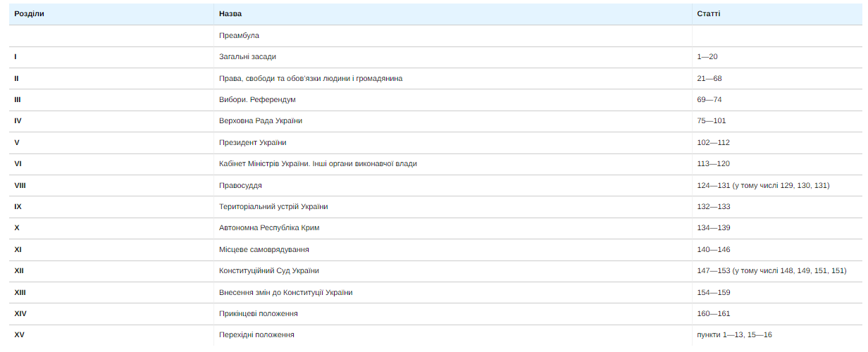Click articles range '113—120'

pyautogui.click(x=714, y=164)
